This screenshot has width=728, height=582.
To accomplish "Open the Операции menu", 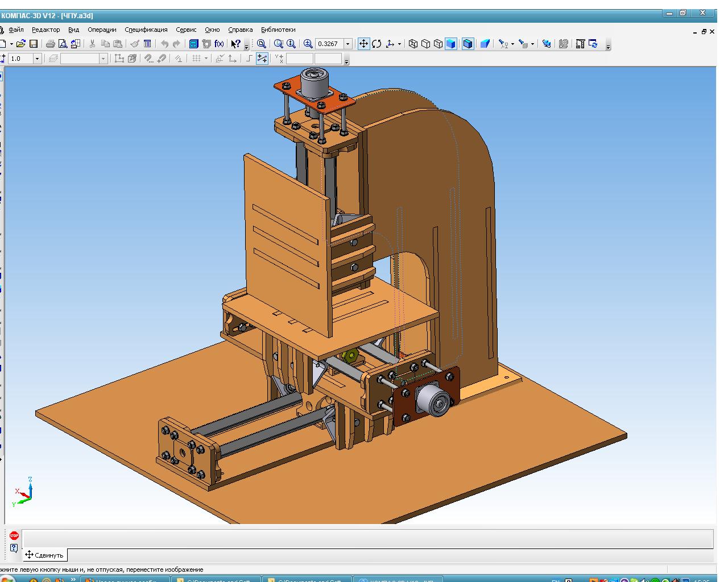I will tap(102, 30).
